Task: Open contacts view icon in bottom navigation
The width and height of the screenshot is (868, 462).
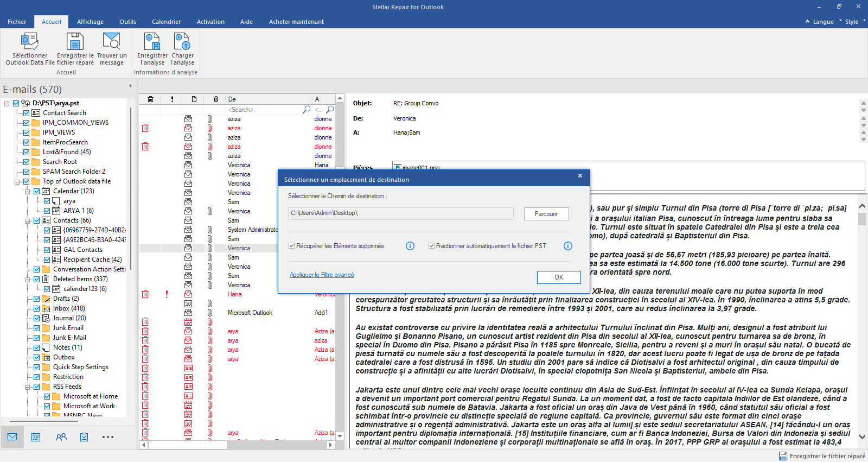Action: coord(61,437)
